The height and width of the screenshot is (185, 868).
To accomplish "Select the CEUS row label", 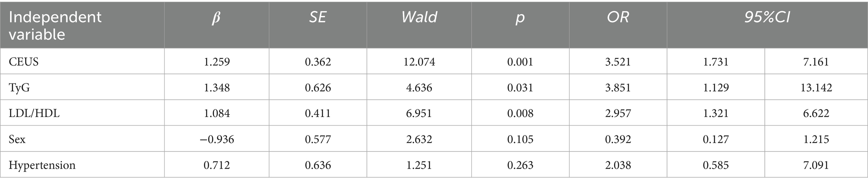I will pos(24,62).
